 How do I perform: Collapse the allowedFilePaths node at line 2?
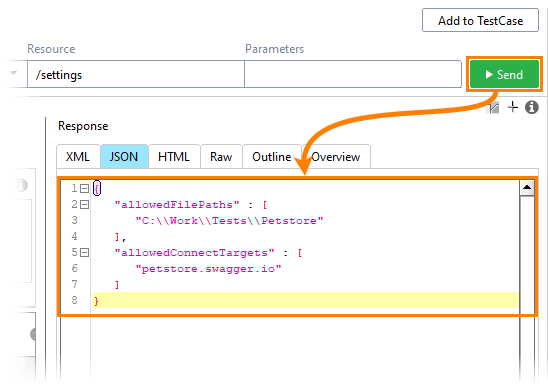84,204
